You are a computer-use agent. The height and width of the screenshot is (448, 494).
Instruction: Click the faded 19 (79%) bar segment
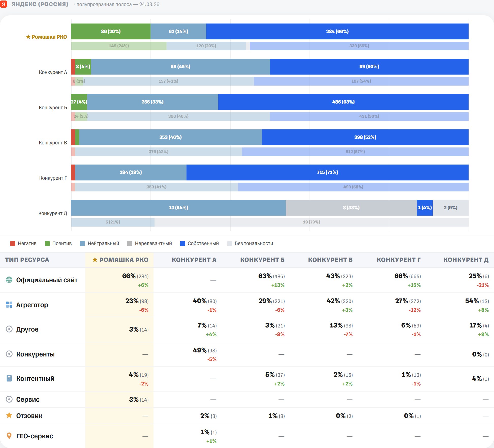click(312, 222)
